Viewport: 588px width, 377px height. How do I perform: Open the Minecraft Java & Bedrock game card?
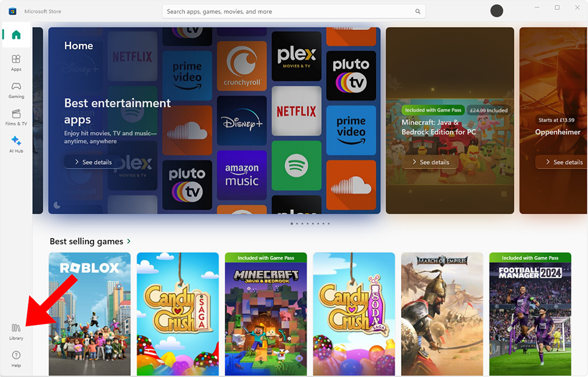coord(266,314)
